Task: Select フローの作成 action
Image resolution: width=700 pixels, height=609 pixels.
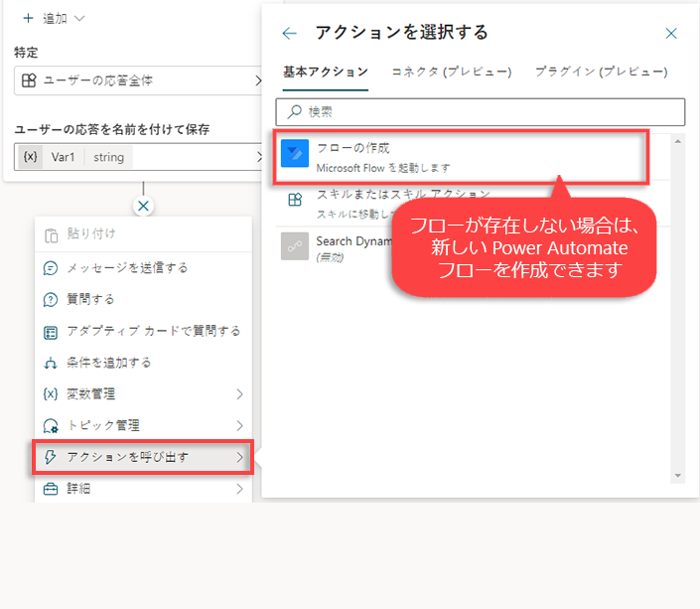Action: pyautogui.click(x=461, y=157)
